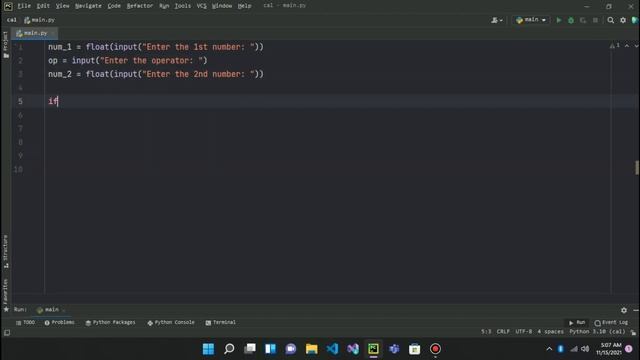
Task: Click the 5:3 line column indicator
Action: (486, 332)
